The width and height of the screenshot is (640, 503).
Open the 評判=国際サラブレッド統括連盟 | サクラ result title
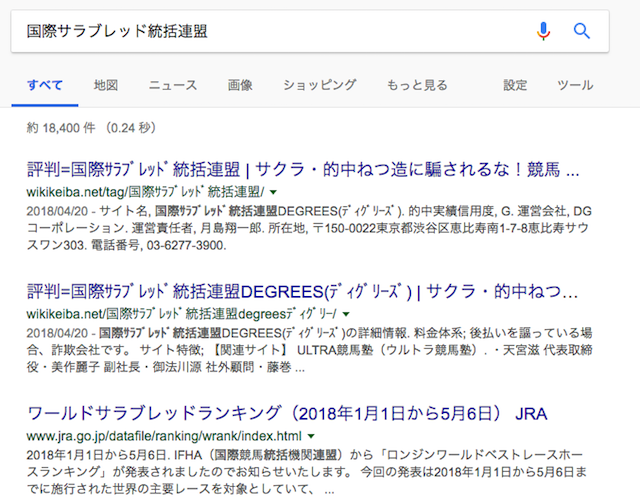303,169
